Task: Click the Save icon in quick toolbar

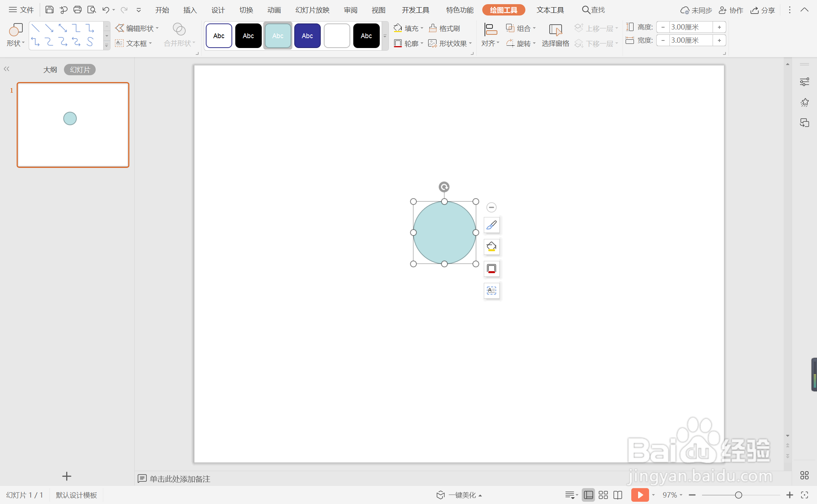Action: point(49,10)
